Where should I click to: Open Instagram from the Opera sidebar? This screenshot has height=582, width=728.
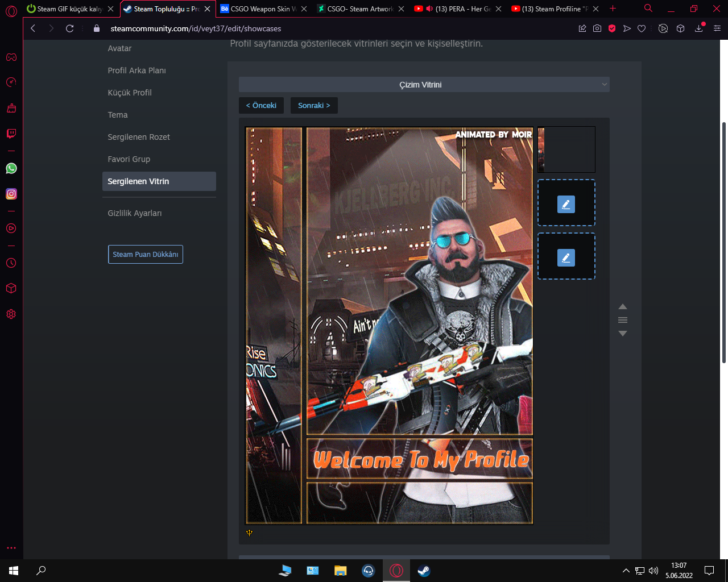tap(11, 194)
